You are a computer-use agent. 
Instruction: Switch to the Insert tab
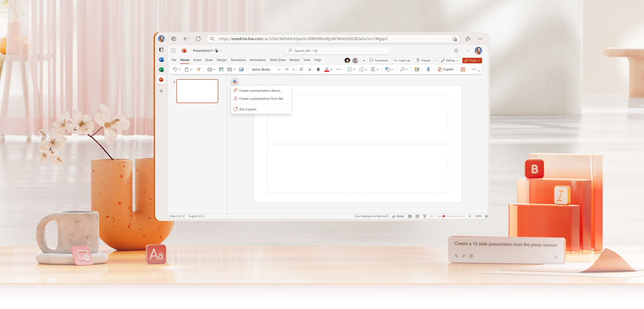pyautogui.click(x=197, y=60)
